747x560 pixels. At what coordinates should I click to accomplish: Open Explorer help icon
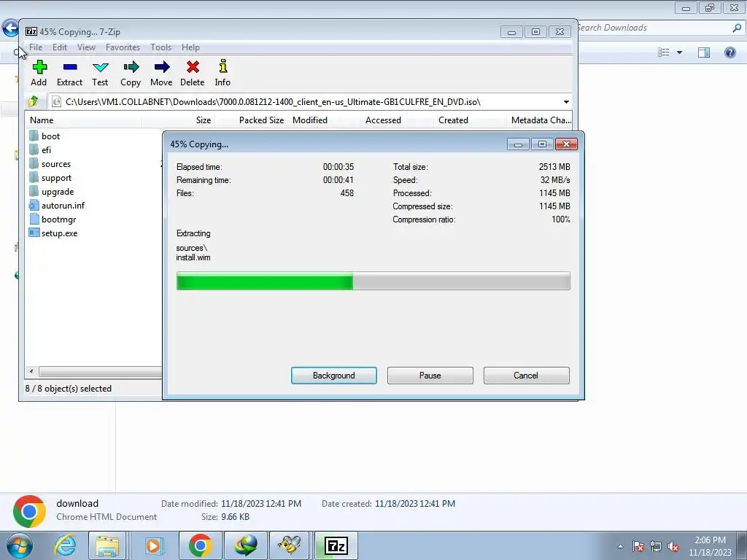(729, 52)
